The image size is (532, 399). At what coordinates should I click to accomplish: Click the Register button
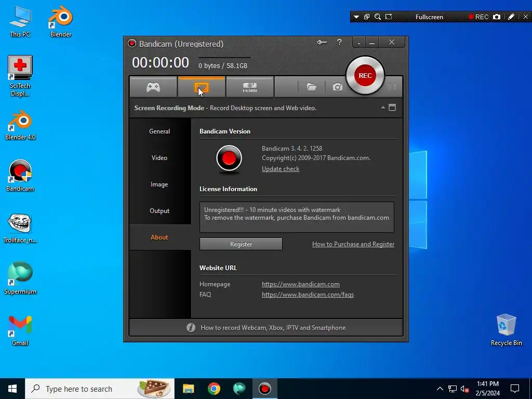tap(241, 244)
